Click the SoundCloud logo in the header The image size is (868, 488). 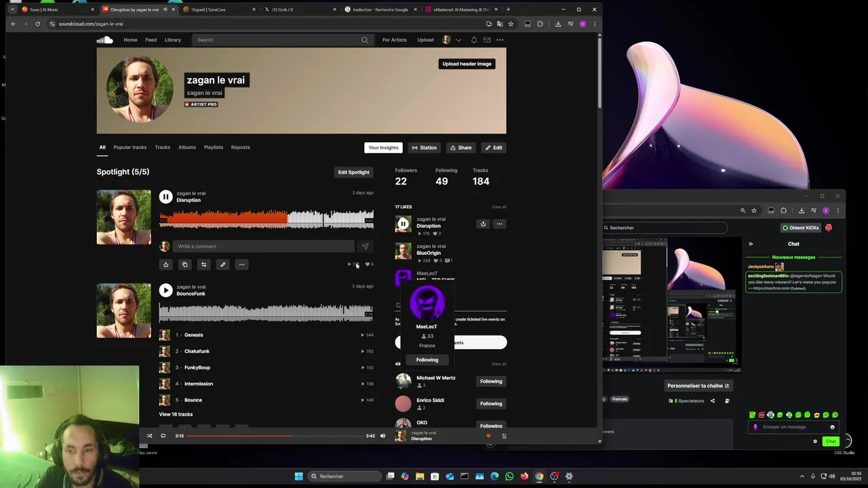[104, 40]
